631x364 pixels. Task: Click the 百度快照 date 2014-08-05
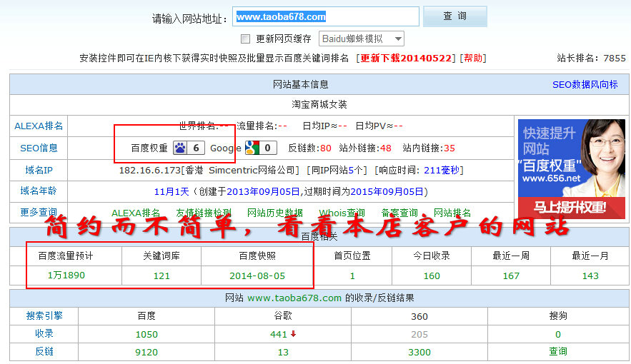pyautogui.click(x=257, y=276)
